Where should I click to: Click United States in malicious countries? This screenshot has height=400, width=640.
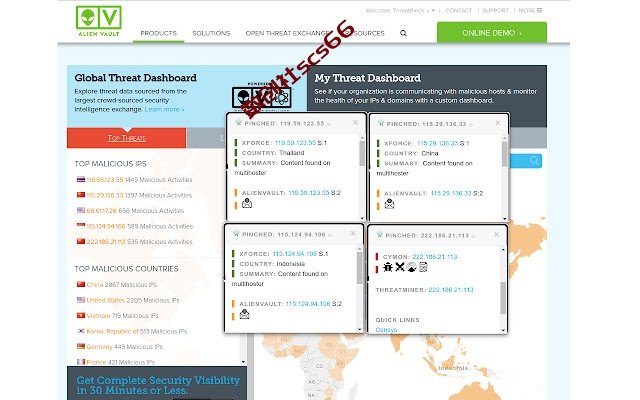pos(106,300)
